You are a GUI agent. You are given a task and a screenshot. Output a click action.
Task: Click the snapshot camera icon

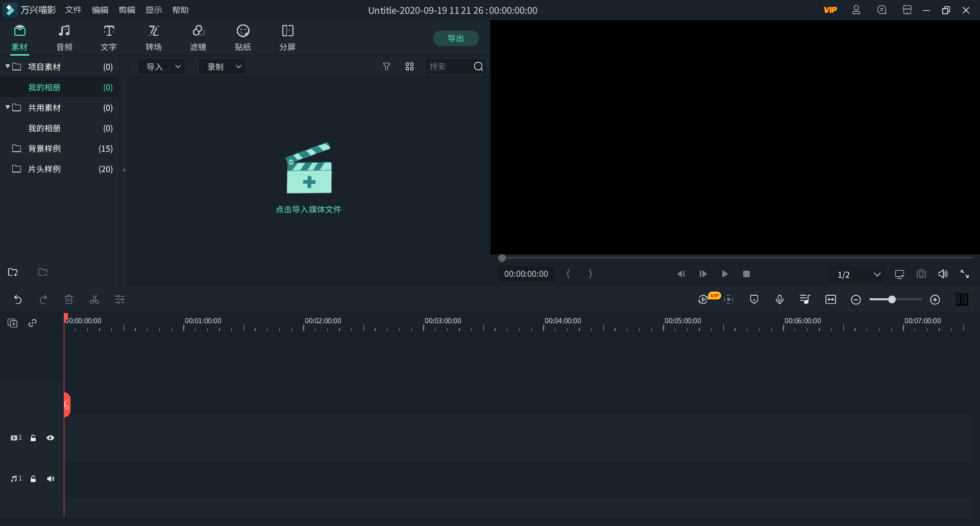point(921,274)
